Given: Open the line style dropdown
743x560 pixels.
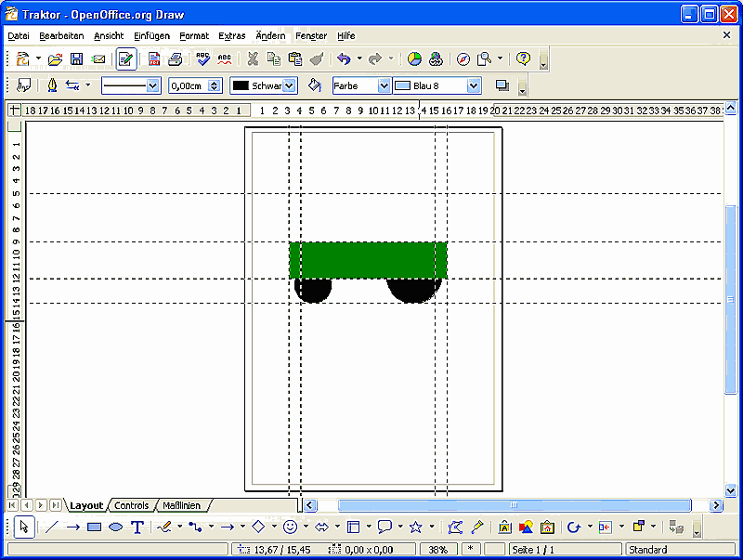Looking at the screenshot, I should [x=152, y=85].
